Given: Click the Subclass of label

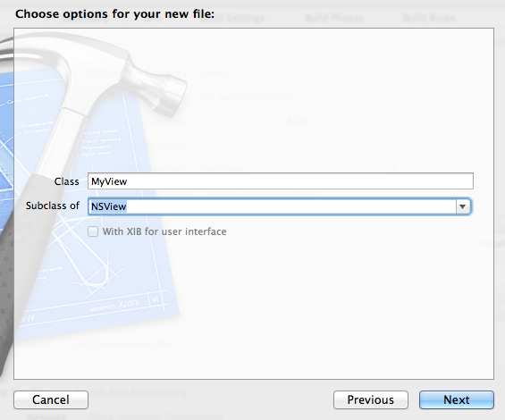Looking at the screenshot, I should click(52, 206).
